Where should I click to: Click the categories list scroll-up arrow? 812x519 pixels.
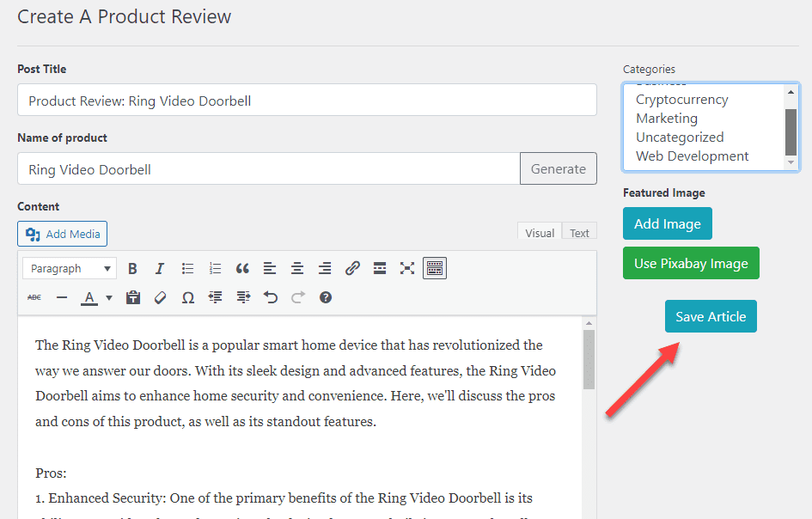click(x=791, y=92)
